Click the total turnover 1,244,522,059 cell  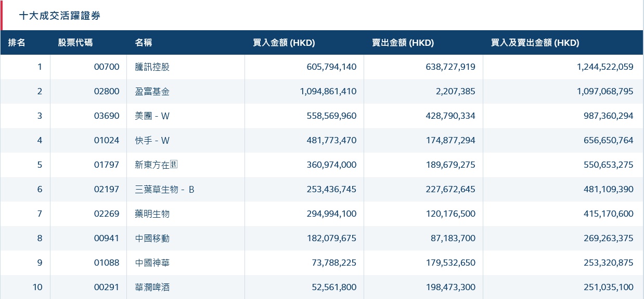coord(604,67)
